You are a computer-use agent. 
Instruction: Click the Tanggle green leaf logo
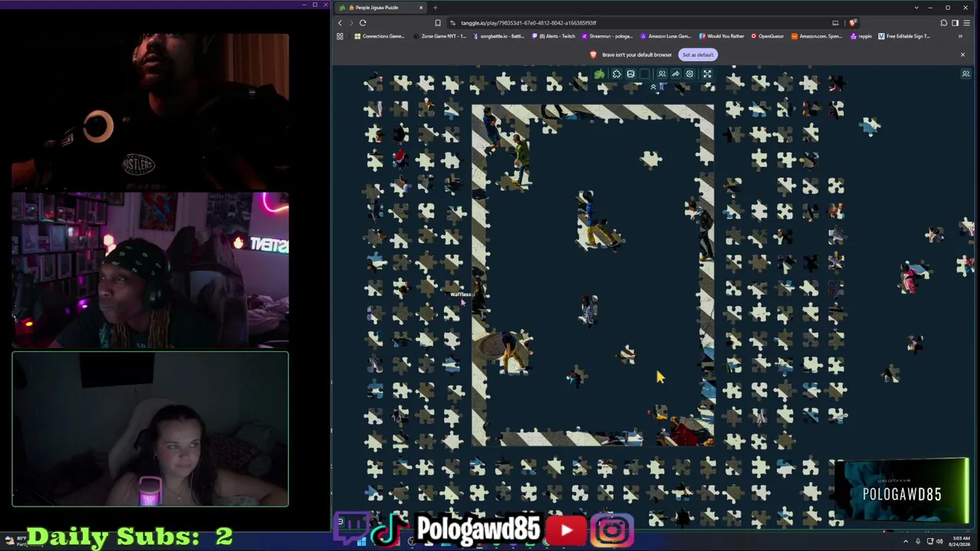599,74
